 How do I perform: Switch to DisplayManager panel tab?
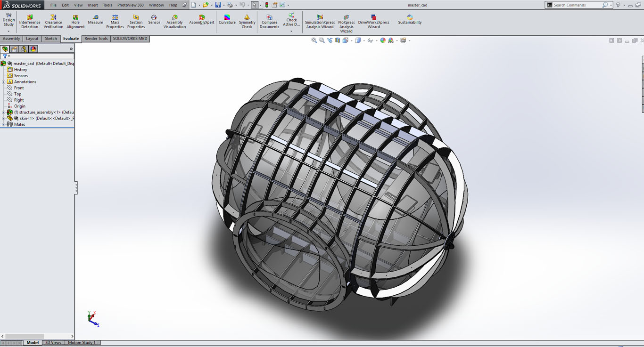[x=33, y=49]
